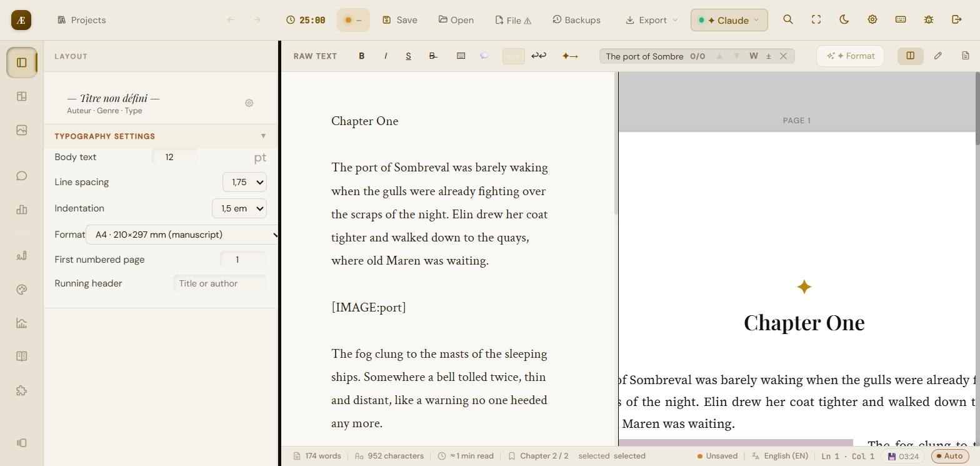The width and height of the screenshot is (980, 466).
Task: Click the bug report icon
Action: [929, 20]
